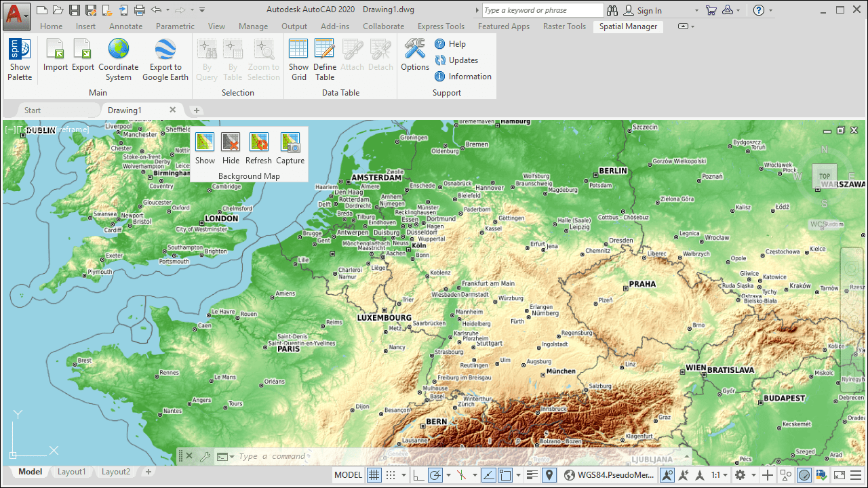Add a new layout with plus button
The image size is (868, 488).
click(149, 472)
